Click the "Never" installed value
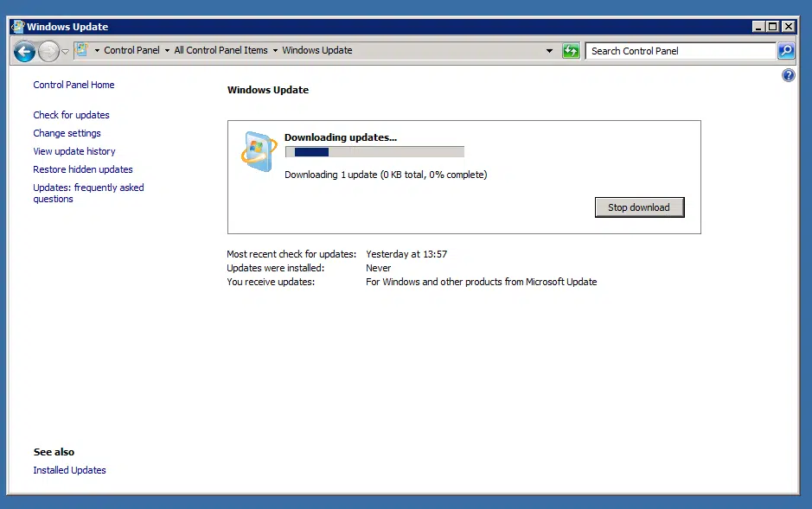This screenshot has width=812, height=509. tap(379, 268)
